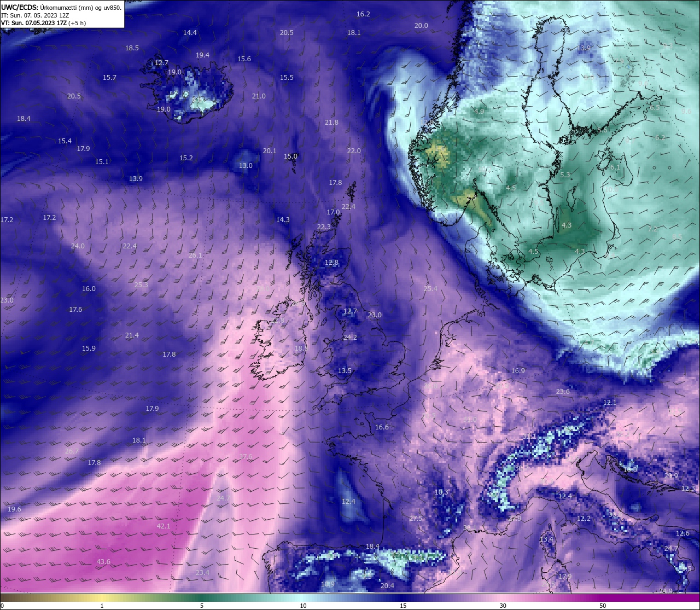Click the value 13.0 in the dark low
This screenshot has width=700, height=610.
(246, 166)
